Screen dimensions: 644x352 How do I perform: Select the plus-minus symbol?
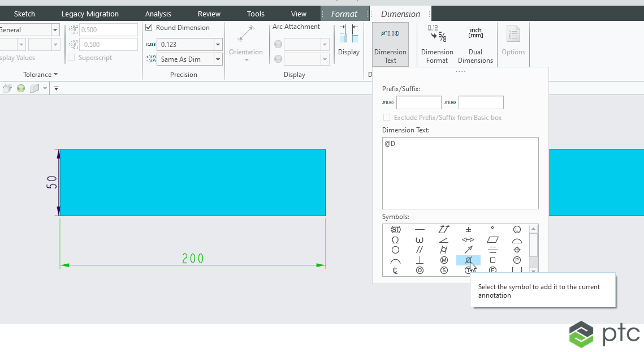pos(468,230)
